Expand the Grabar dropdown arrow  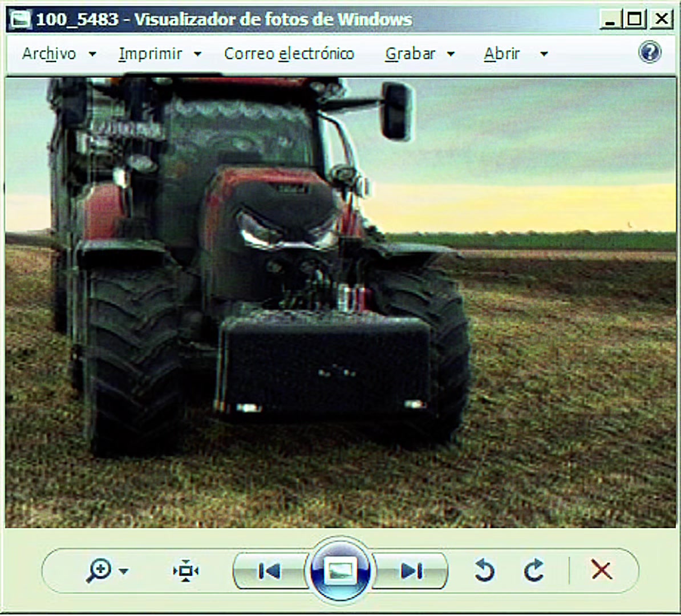(x=451, y=54)
